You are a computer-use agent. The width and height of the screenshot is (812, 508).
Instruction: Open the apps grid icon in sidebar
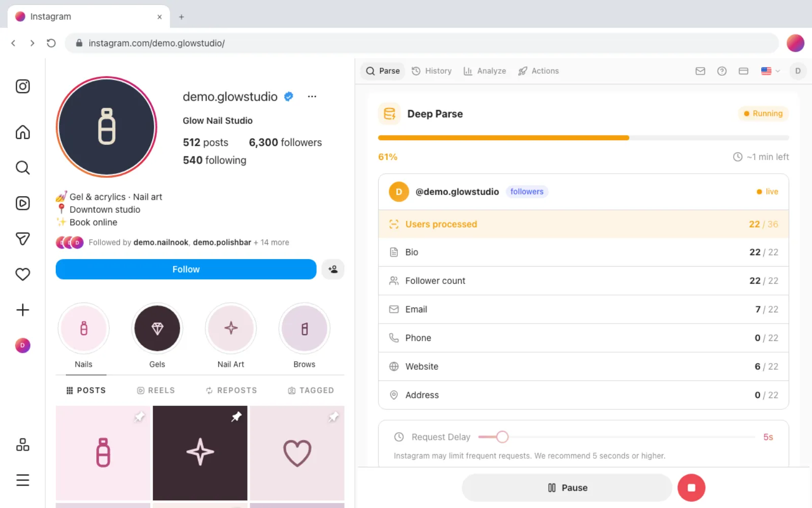(x=23, y=444)
